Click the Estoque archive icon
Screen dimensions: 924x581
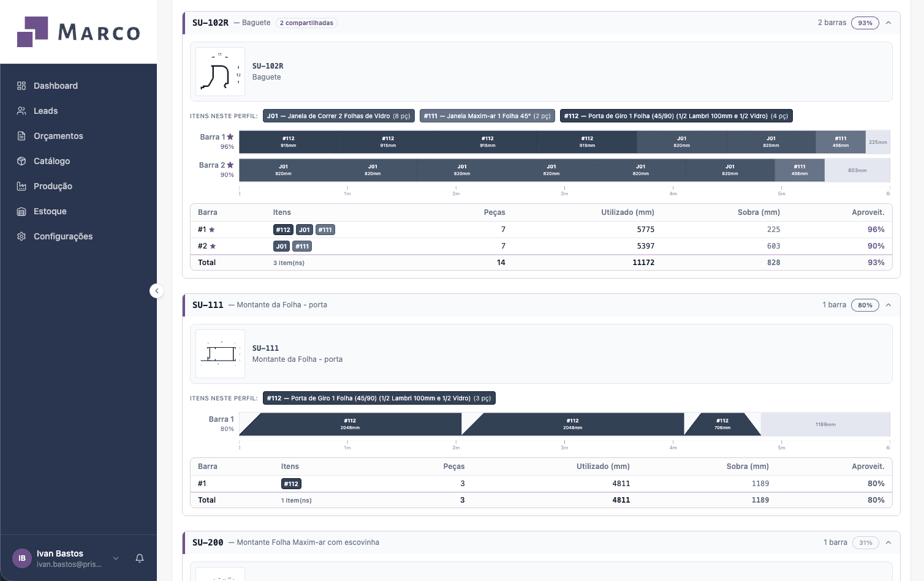(21, 211)
